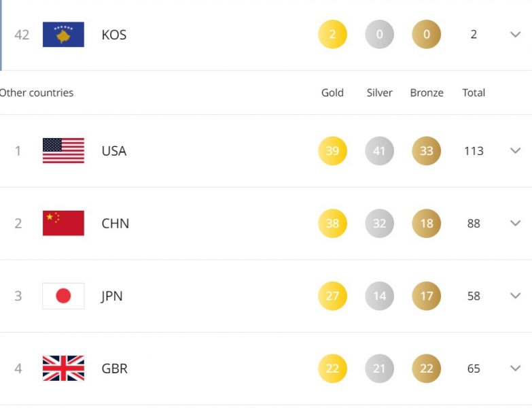Expand the USA row details

[x=515, y=151]
